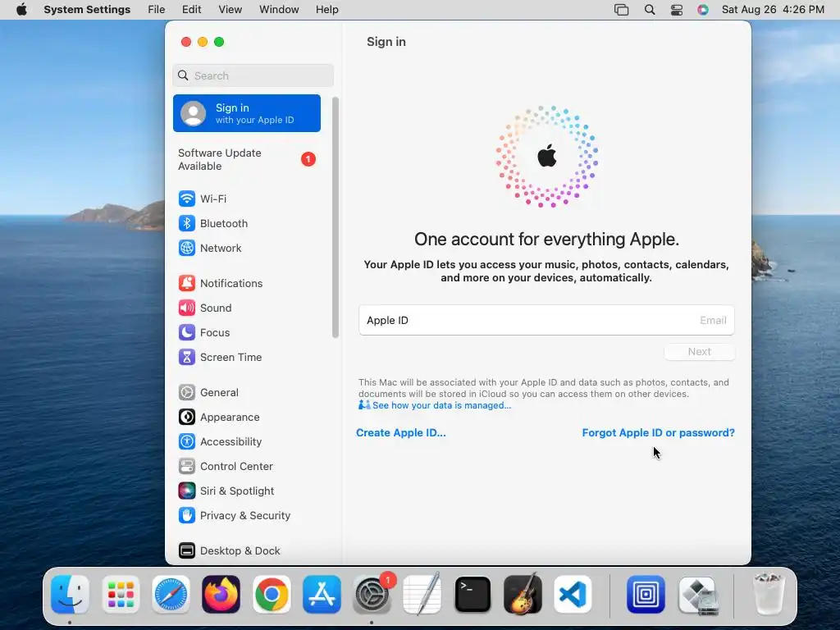Open the File menu
Image resolution: width=840 pixels, height=630 pixels.
tap(157, 10)
